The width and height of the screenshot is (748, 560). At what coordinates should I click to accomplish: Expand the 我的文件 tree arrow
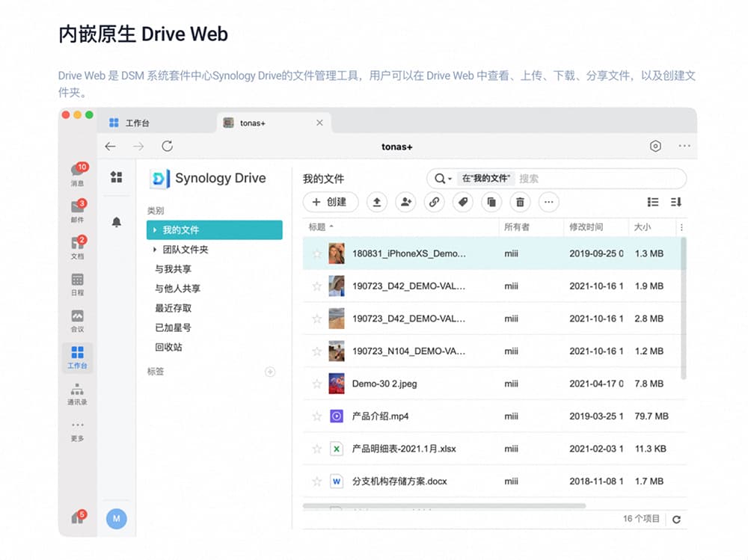(x=155, y=230)
